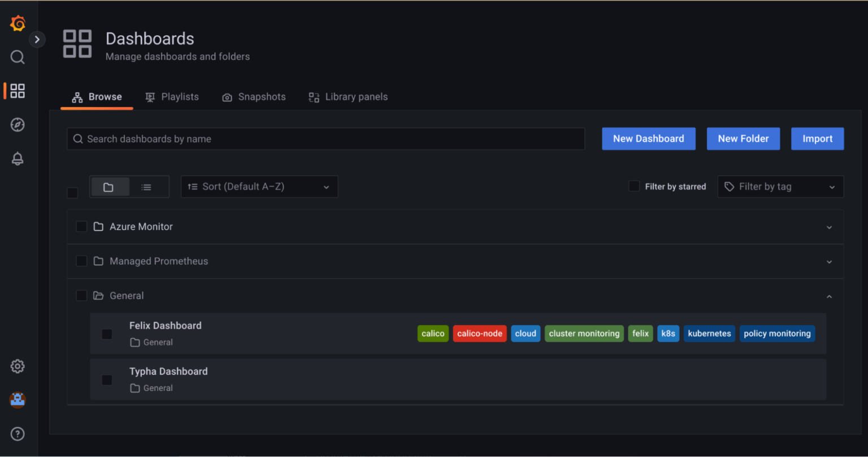Open Help using the question mark icon

pyautogui.click(x=17, y=434)
